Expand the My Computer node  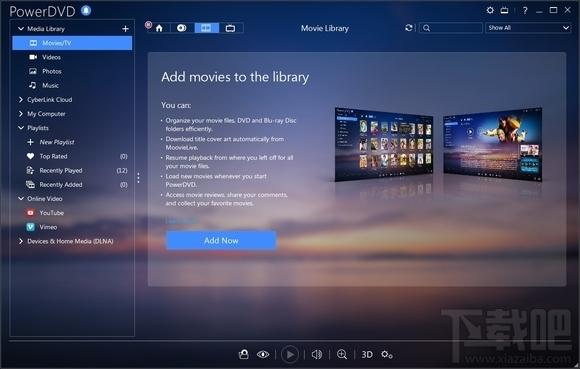[x=21, y=114]
